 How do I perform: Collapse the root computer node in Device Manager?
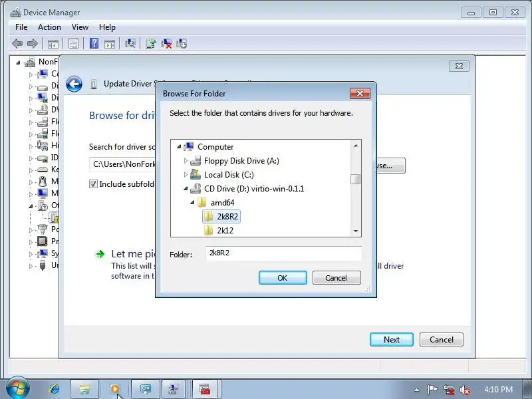pyautogui.click(x=19, y=63)
